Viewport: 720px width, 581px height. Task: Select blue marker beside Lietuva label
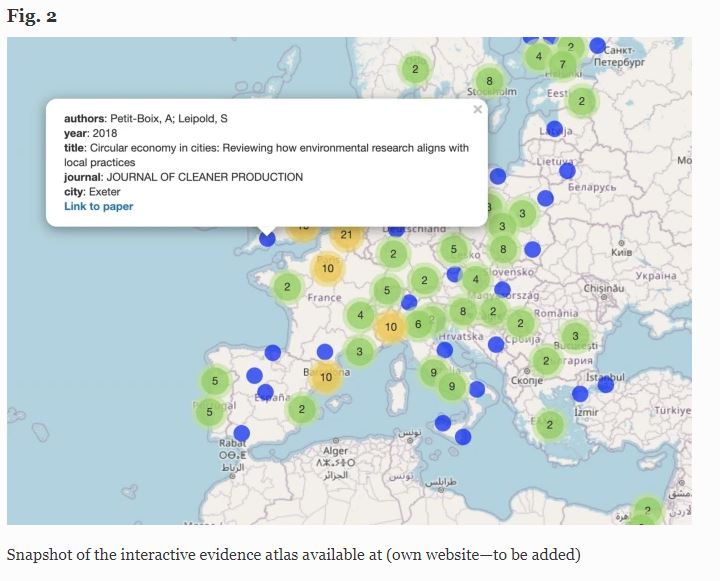click(567, 171)
